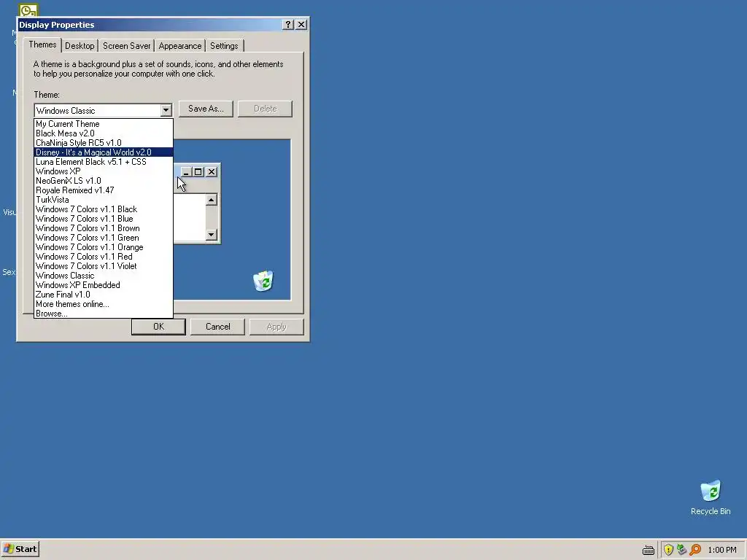Image resolution: width=747 pixels, height=560 pixels.
Task: Select Luna Element Black v5.1 + CSS
Action: tap(104, 162)
